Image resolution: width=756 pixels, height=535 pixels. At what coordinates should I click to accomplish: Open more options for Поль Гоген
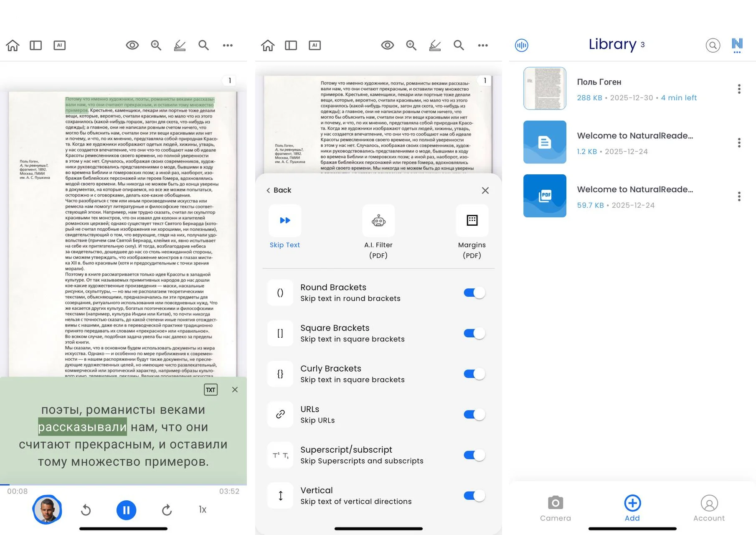739,89
